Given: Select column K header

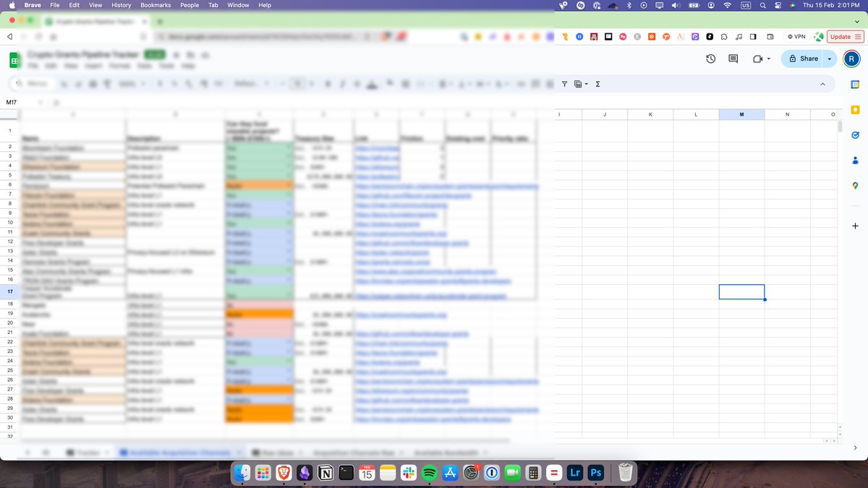Looking at the screenshot, I should tap(650, 114).
